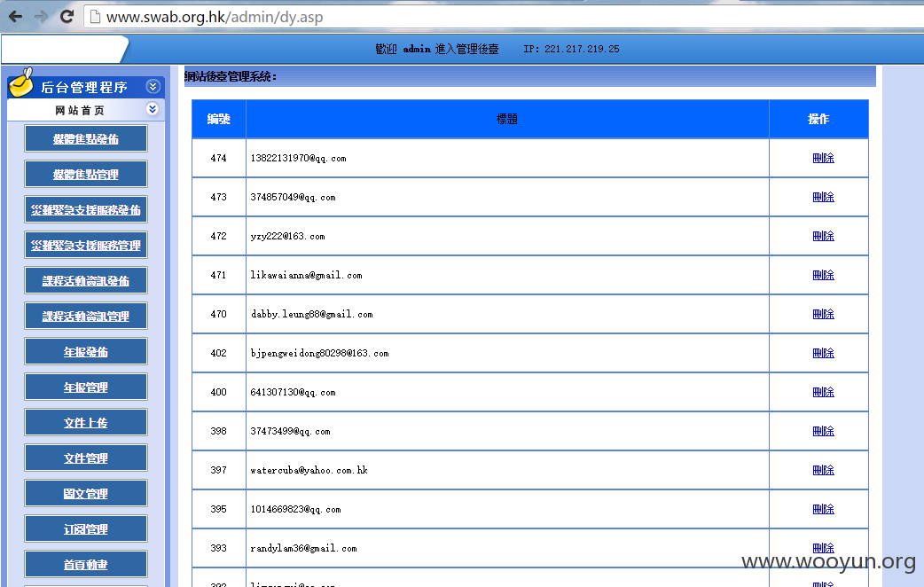Open the 年报發佈 sidebar button
This screenshot has width=924, height=587.
click(86, 352)
